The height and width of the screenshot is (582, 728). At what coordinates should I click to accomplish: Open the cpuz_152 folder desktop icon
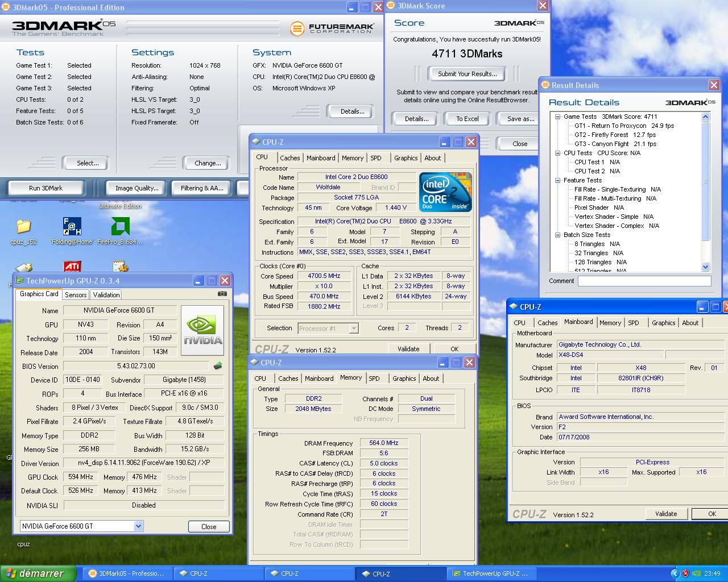coord(23,227)
